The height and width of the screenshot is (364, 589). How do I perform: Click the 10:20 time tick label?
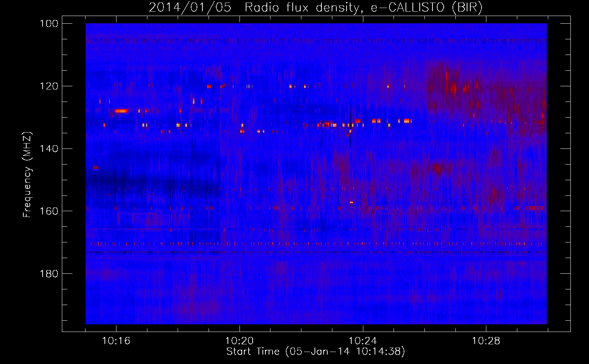point(240,341)
